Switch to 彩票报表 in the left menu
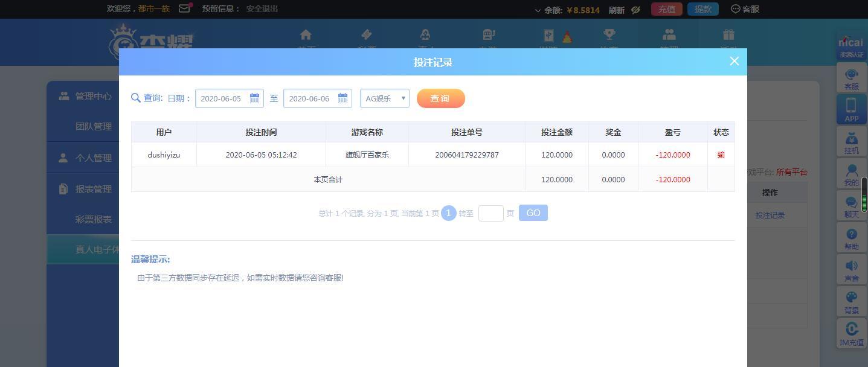 (95, 219)
